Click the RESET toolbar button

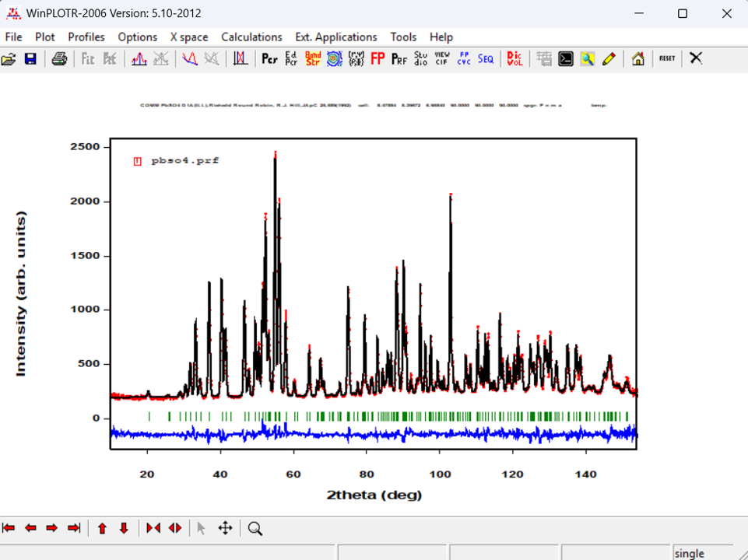tap(667, 59)
